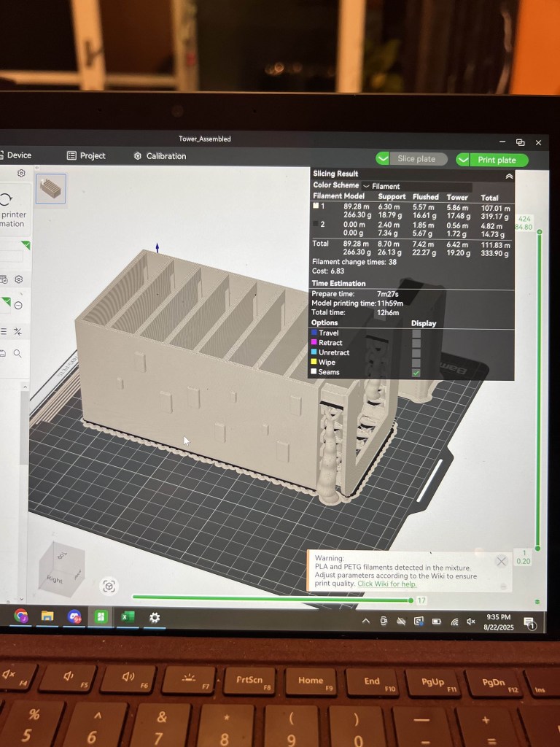This screenshot has height=747, width=560.
Task: Open the Calibration menu
Action: tap(160, 156)
